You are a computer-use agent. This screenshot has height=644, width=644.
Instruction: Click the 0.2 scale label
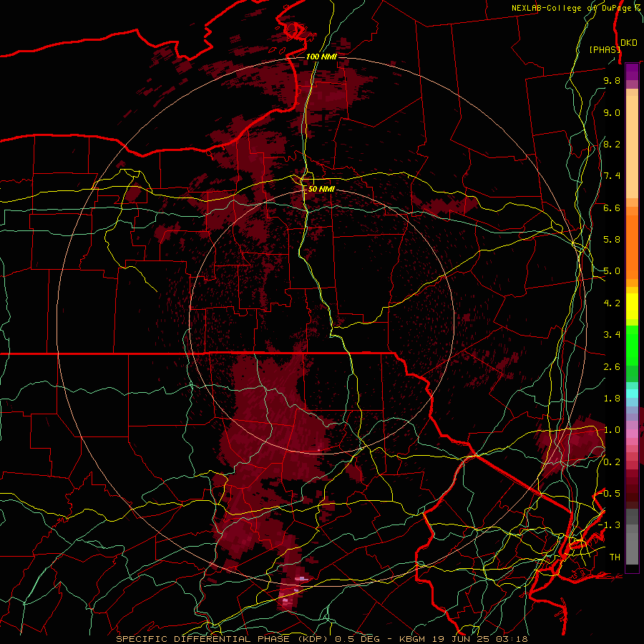[x=612, y=462]
